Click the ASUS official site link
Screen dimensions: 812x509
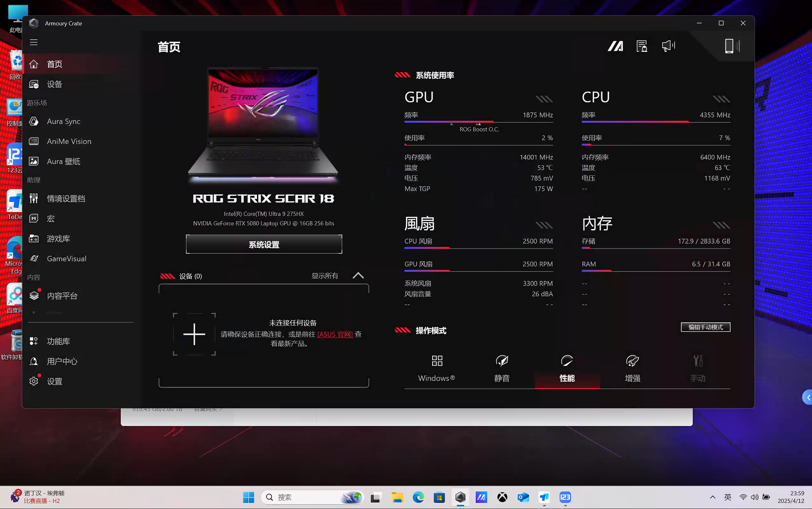(335, 334)
